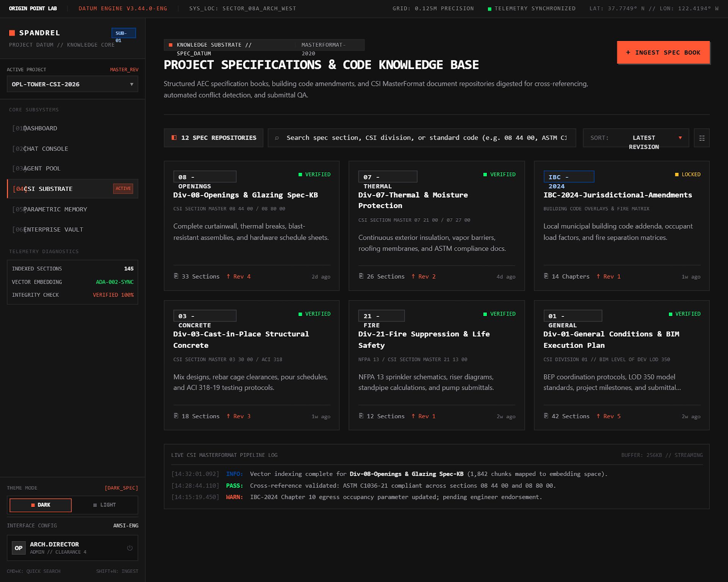Click the ARCH.DIRECTOR user profile panel
Viewport: 728px width, 582px height.
[x=72, y=548]
